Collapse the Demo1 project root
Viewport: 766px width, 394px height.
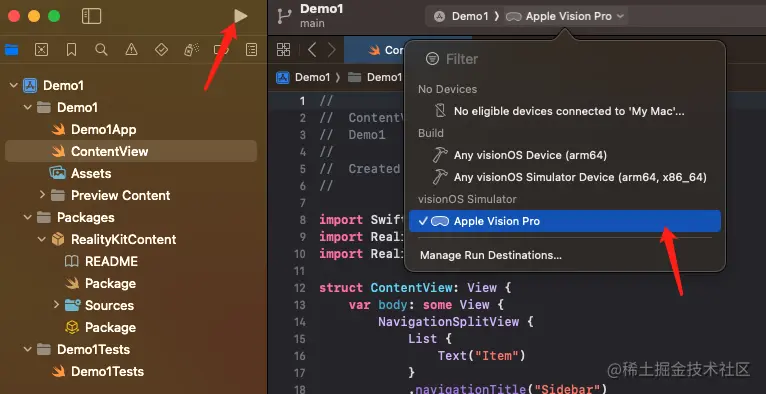click(13, 85)
